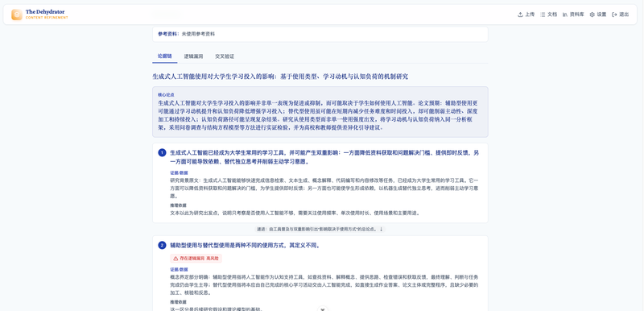Click the 参考资料：未使用参考资料 box
644x311 pixels.
click(x=320, y=34)
